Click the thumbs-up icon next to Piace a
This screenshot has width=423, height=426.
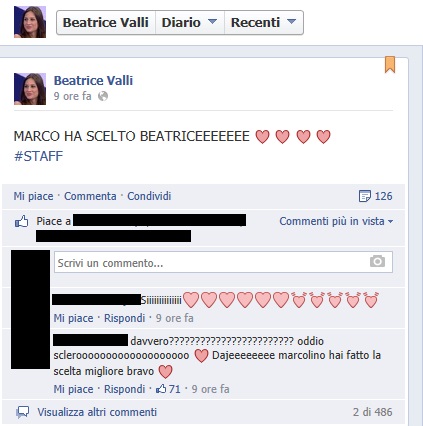[x=22, y=222]
